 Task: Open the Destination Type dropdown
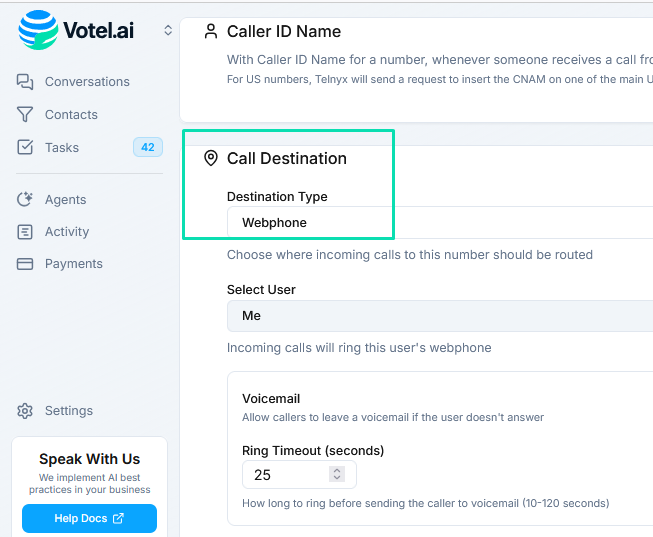click(x=440, y=223)
